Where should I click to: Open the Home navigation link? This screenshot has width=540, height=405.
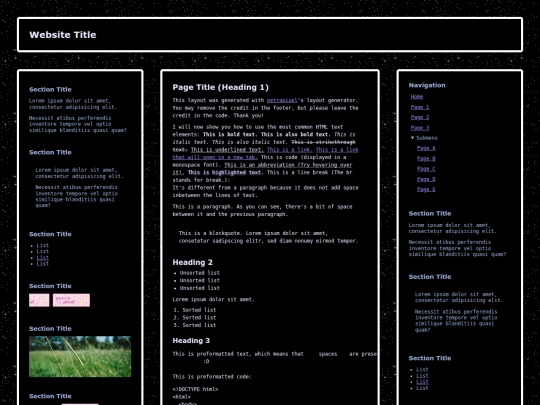click(417, 97)
